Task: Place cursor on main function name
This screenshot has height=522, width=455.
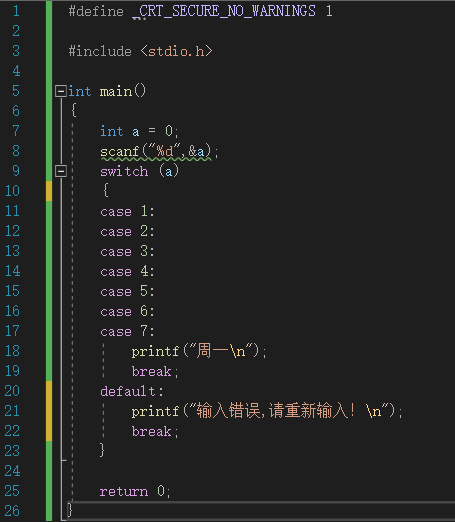Action: coord(116,91)
